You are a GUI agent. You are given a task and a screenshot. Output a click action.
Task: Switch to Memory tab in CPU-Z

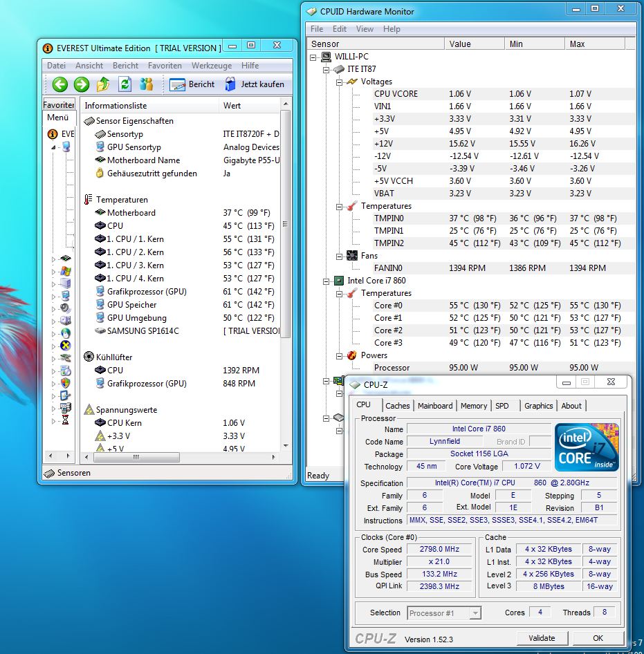tap(474, 406)
